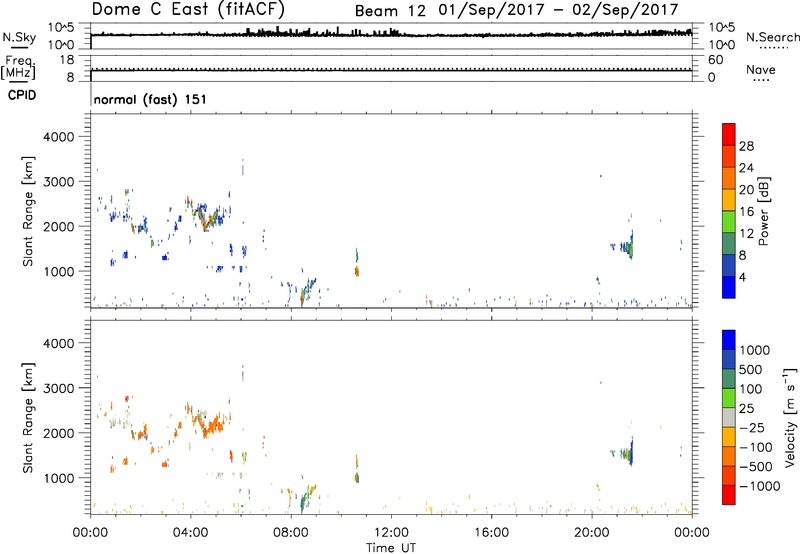Click the '-100' tick on the Velocity colorbar
Viewport: 800px width, 554px height.
(756, 447)
